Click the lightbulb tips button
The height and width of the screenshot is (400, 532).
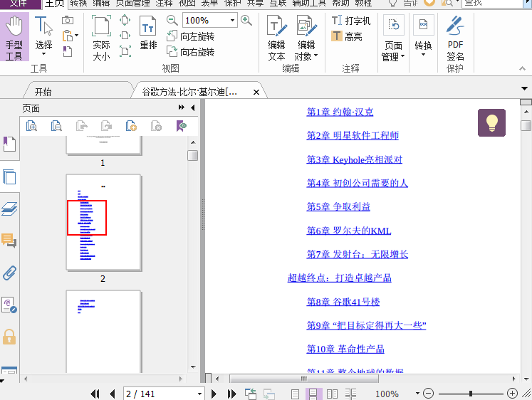[x=491, y=122]
